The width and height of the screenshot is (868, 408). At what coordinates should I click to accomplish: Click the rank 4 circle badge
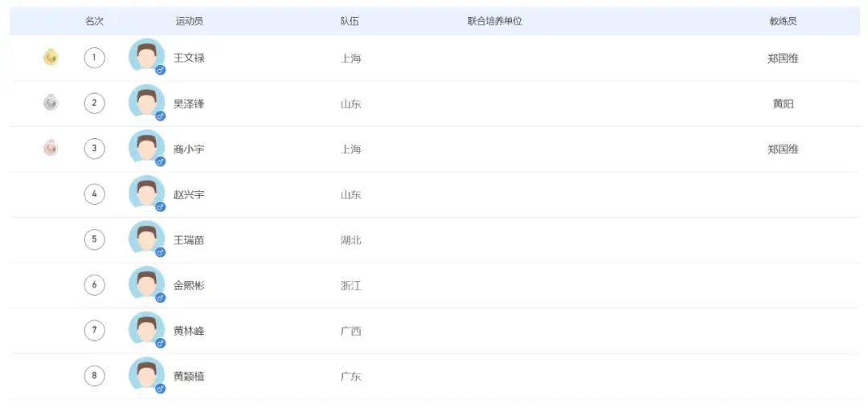(x=95, y=194)
